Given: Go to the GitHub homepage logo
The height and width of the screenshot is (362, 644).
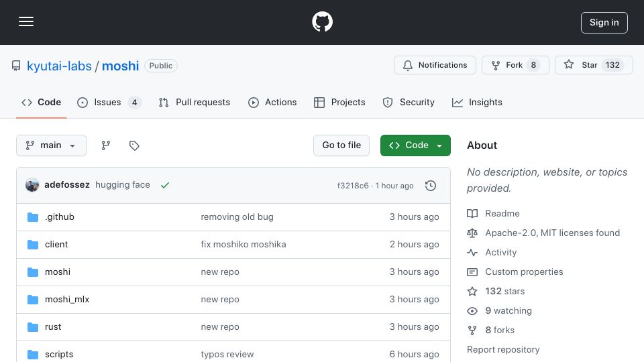Looking at the screenshot, I should click(x=322, y=21).
